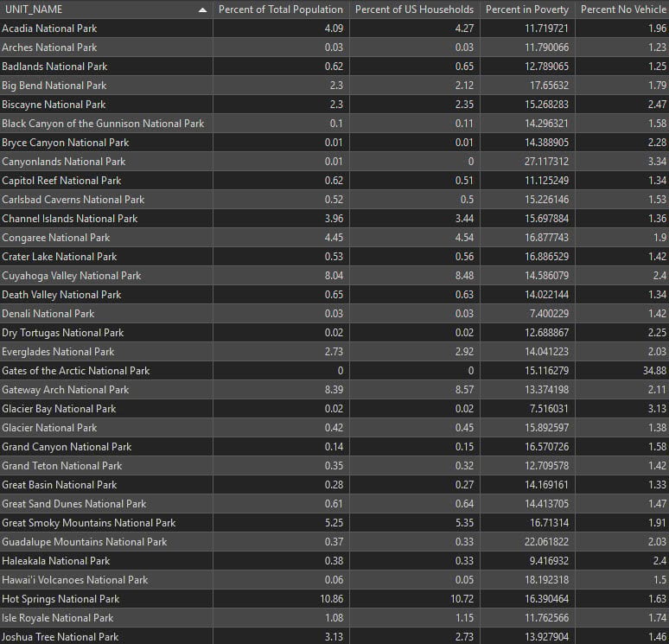The height and width of the screenshot is (644, 669).
Task: Click no-vehicle value 2.47 for Biscayne
Action: tap(657, 105)
